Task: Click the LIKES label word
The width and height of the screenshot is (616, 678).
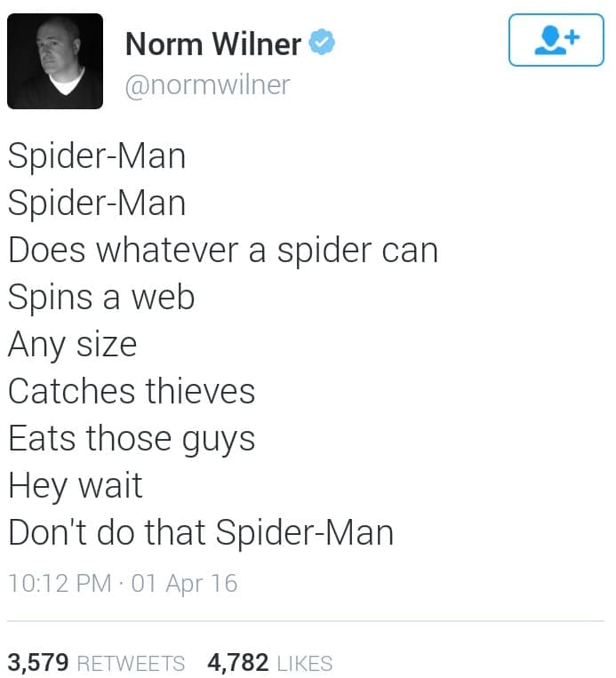Action: coord(305,663)
